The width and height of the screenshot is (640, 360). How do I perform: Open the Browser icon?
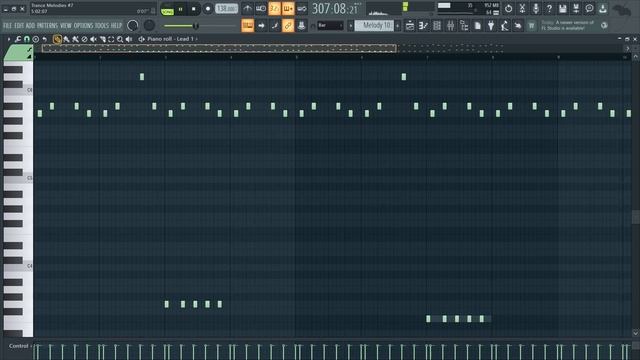(x=464, y=26)
